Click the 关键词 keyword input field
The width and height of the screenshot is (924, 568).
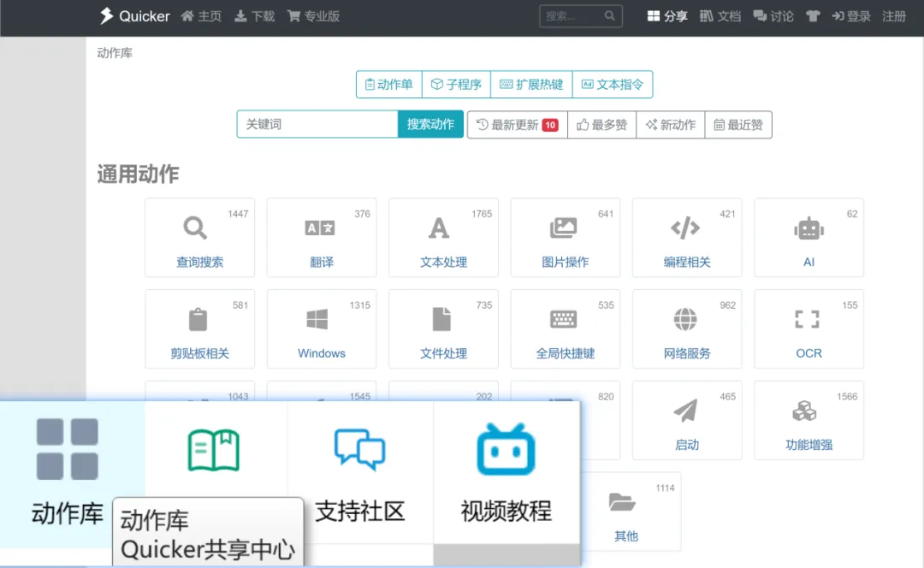coord(317,124)
